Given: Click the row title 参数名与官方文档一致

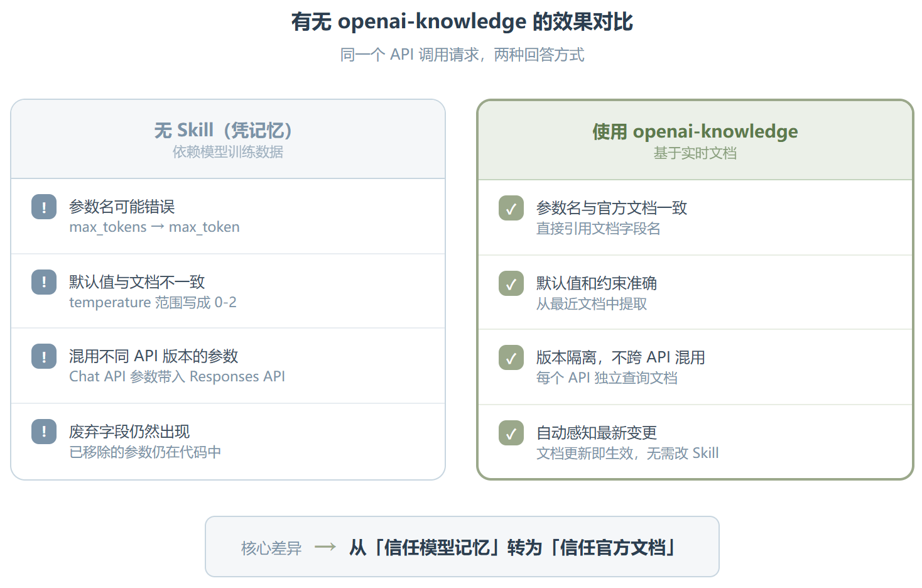Looking at the screenshot, I should click(612, 208).
